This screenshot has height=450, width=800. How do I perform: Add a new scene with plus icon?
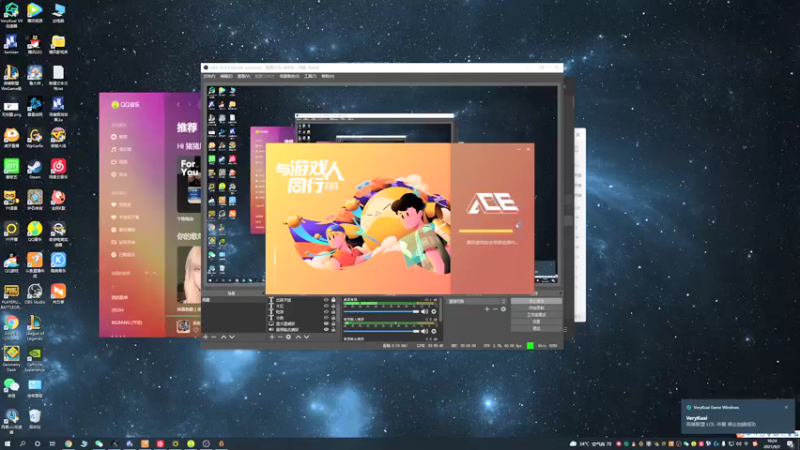click(206, 337)
